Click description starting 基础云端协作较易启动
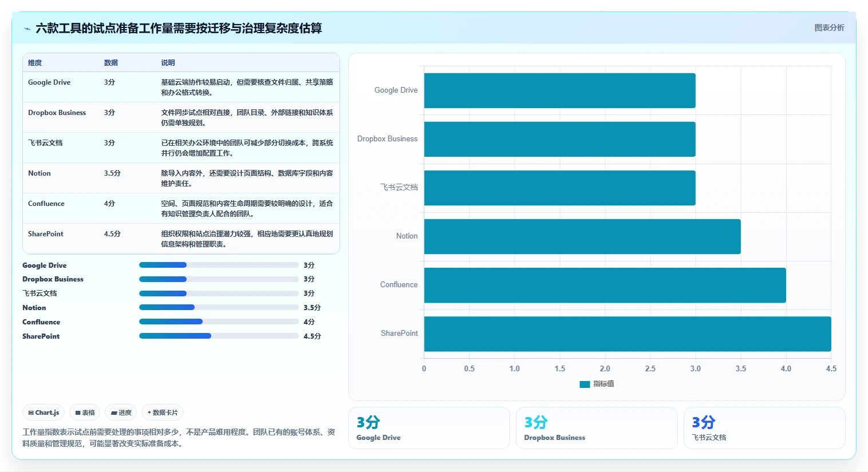 point(247,88)
